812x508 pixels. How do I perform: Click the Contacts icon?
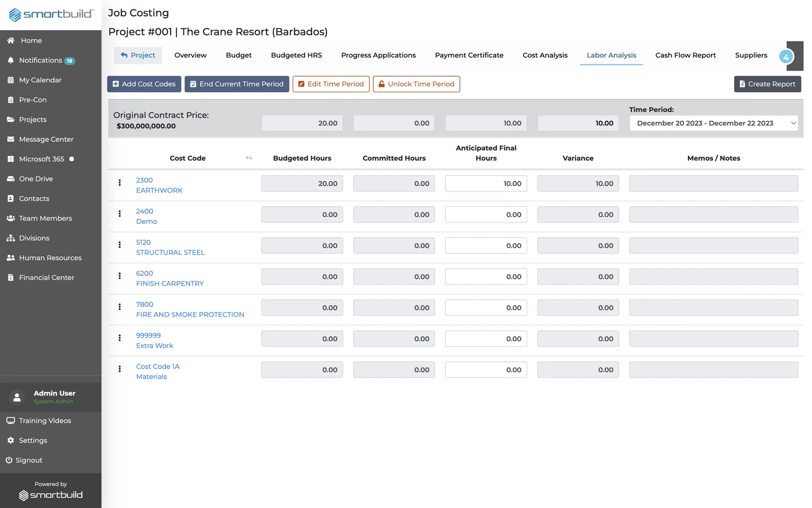click(10, 199)
